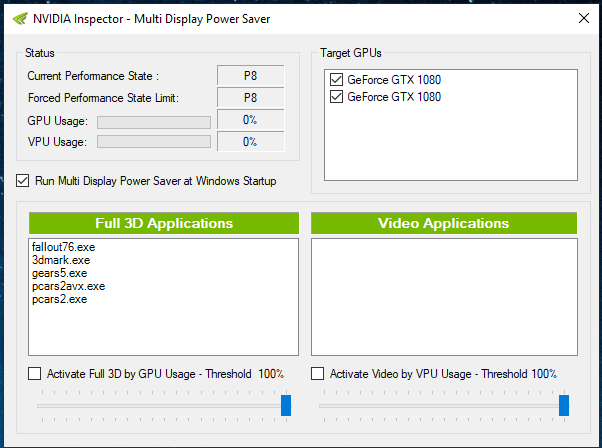
Task: Click the VPU Usage threshold slider thumb
Action: (564, 405)
